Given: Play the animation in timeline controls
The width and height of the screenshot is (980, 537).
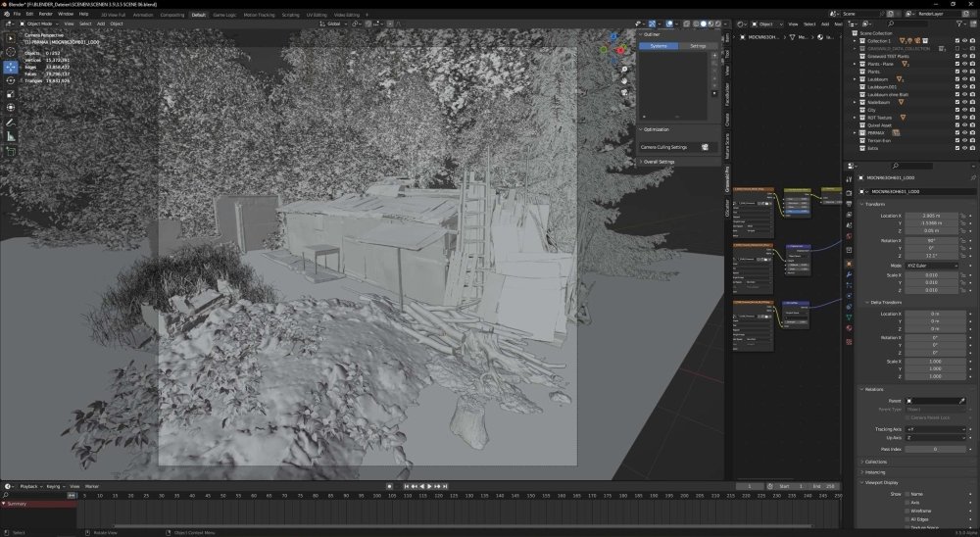Looking at the screenshot, I should (429, 486).
